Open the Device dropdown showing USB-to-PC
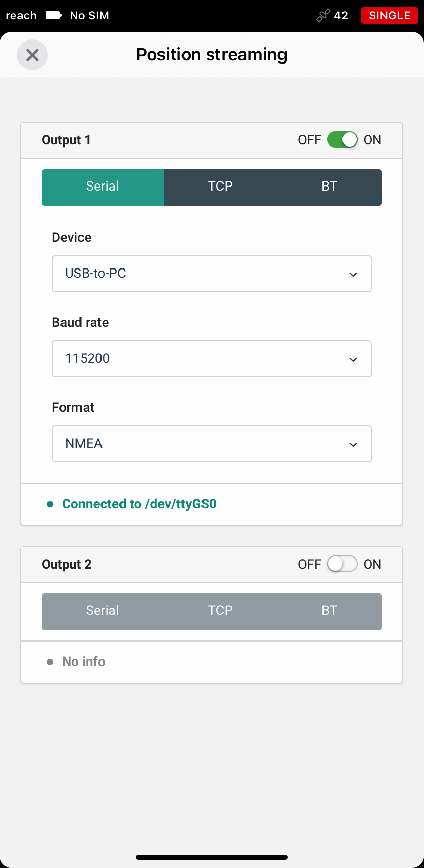The width and height of the screenshot is (424, 868). tap(212, 274)
